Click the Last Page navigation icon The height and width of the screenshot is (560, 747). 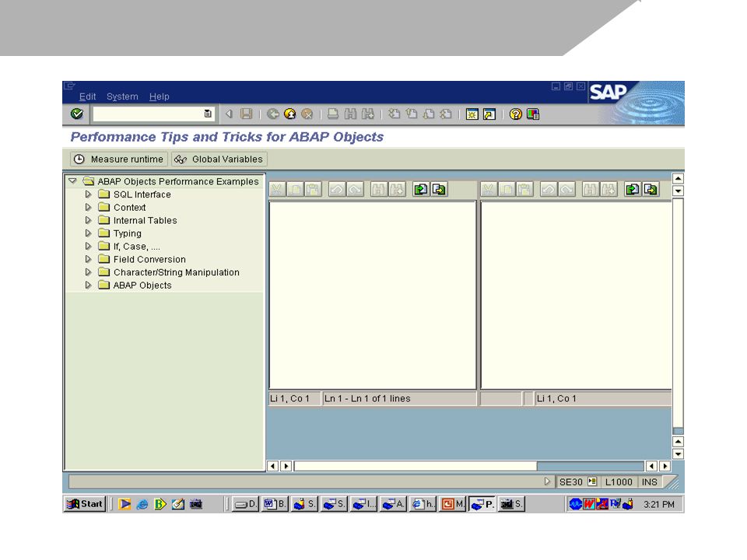click(x=445, y=114)
